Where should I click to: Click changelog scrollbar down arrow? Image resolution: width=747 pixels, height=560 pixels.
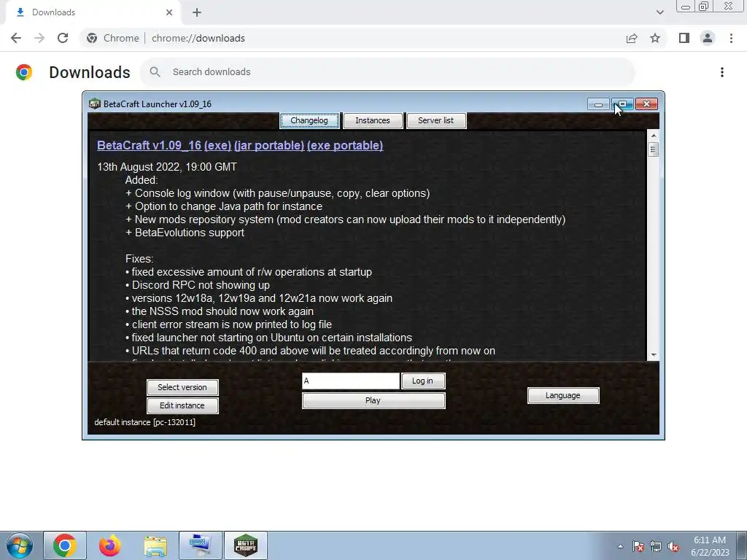pyautogui.click(x=653, y=355)
